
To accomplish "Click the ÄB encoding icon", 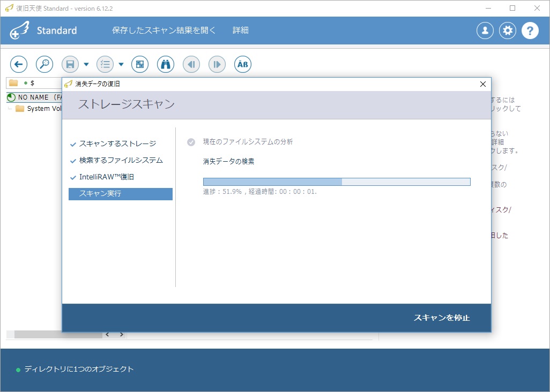I will coord(243,64).
